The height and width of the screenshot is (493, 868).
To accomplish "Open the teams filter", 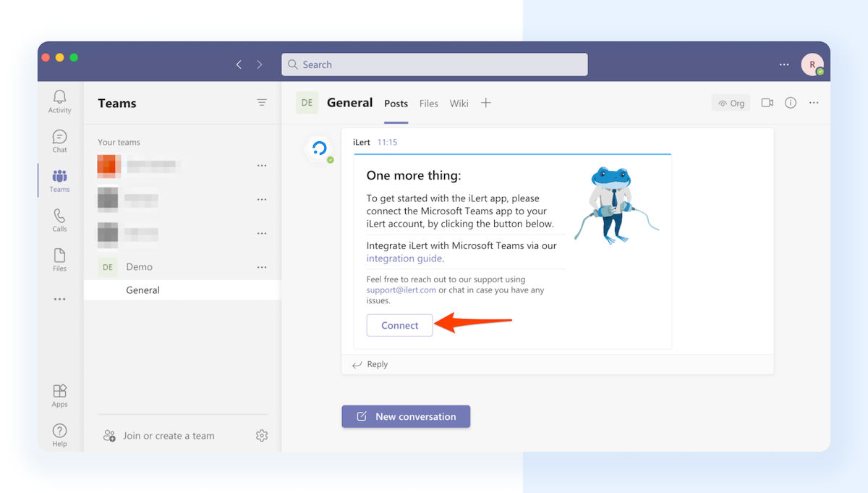I will 262,102.
